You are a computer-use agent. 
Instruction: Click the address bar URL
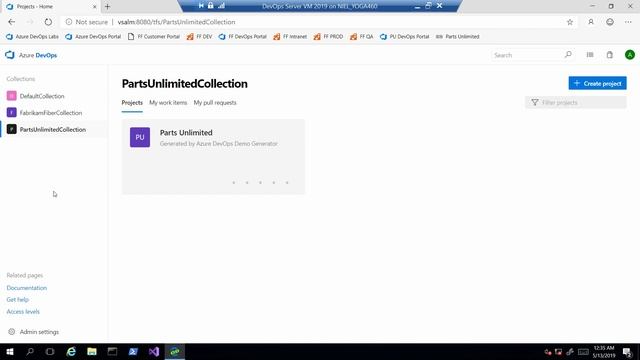click(x=176, y=22)
